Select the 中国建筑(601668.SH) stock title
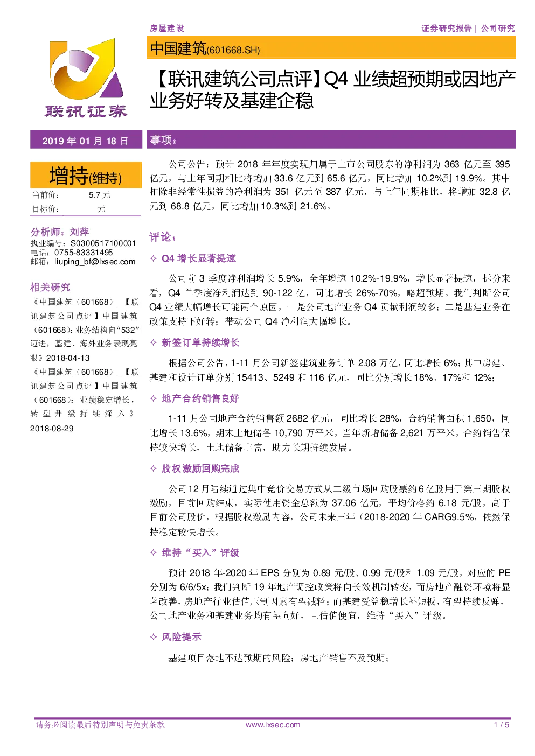 point(205,49)
